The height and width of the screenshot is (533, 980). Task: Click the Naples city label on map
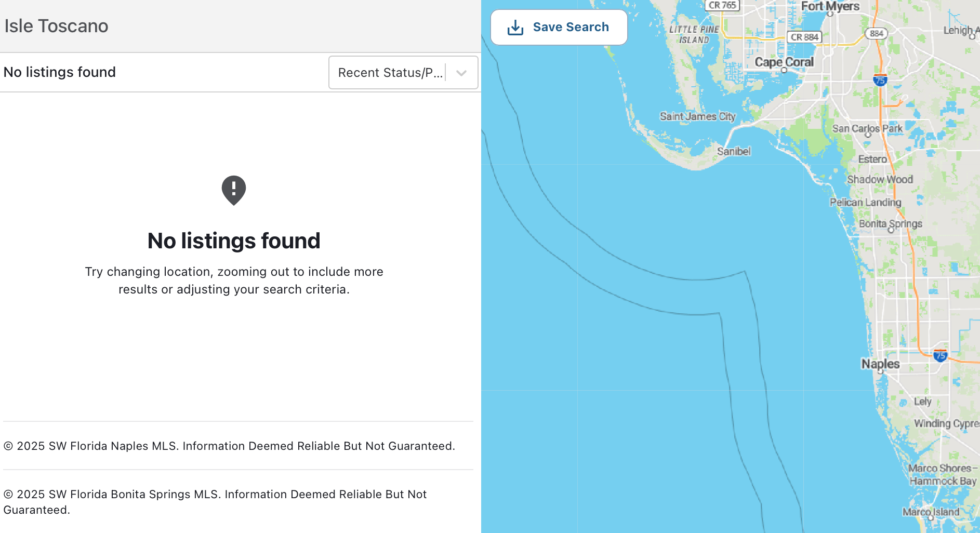pos(880,364)
